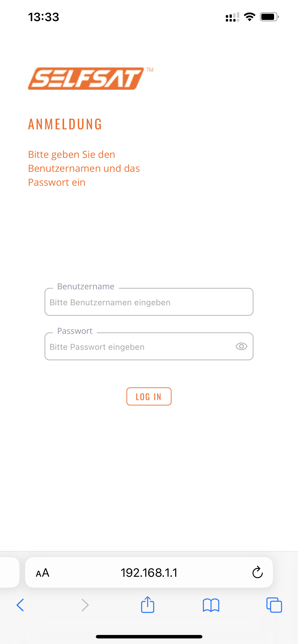Focus the Benutzername input field
Viewport: 298px width, 644px height.
tap(149, 302)
